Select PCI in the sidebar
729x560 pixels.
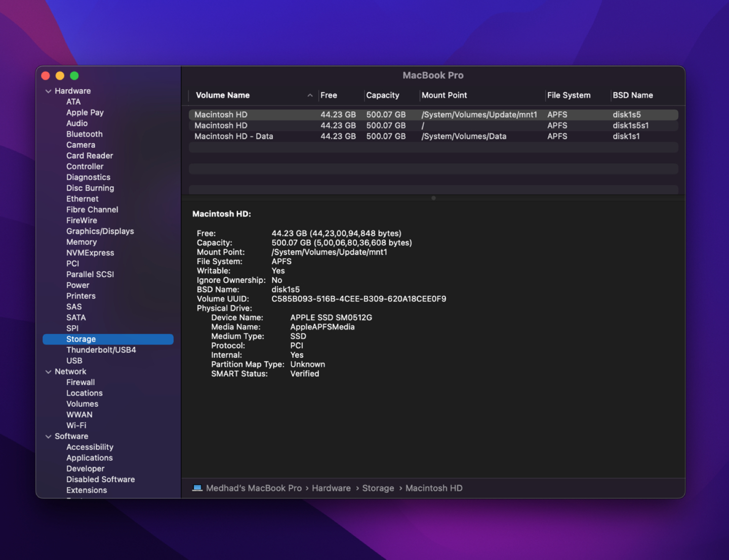point(73,264)
